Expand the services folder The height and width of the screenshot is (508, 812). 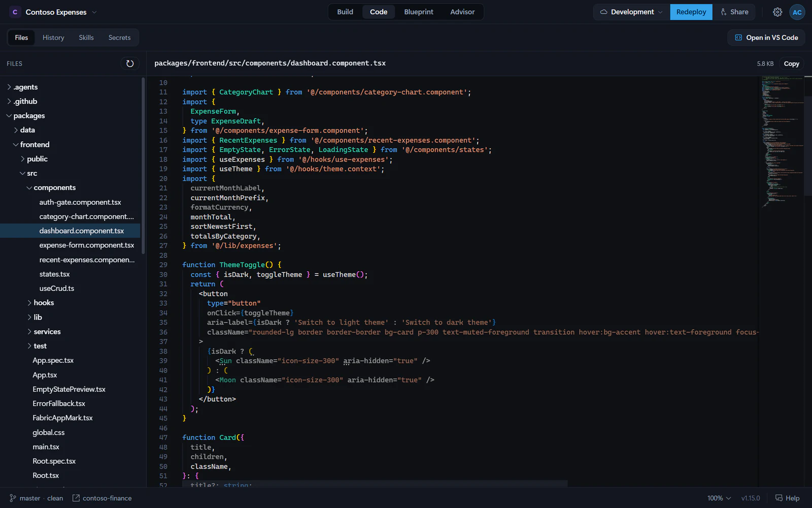tap(29, 332)
